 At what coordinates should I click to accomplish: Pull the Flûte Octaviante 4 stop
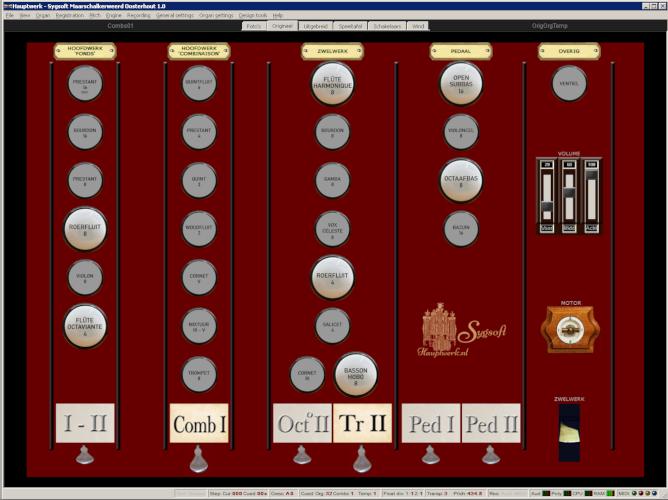[85, 326]
